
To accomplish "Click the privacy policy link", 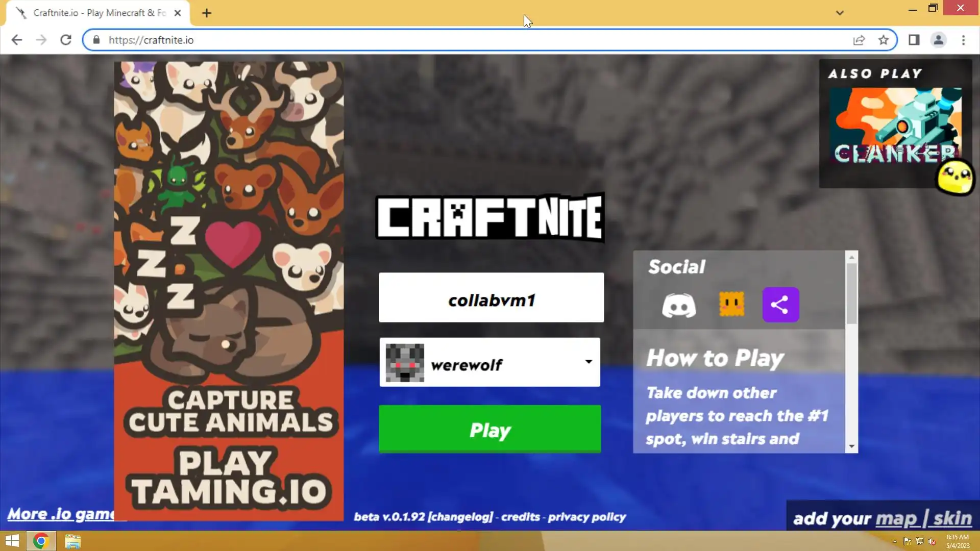I will tap(586, 517).
